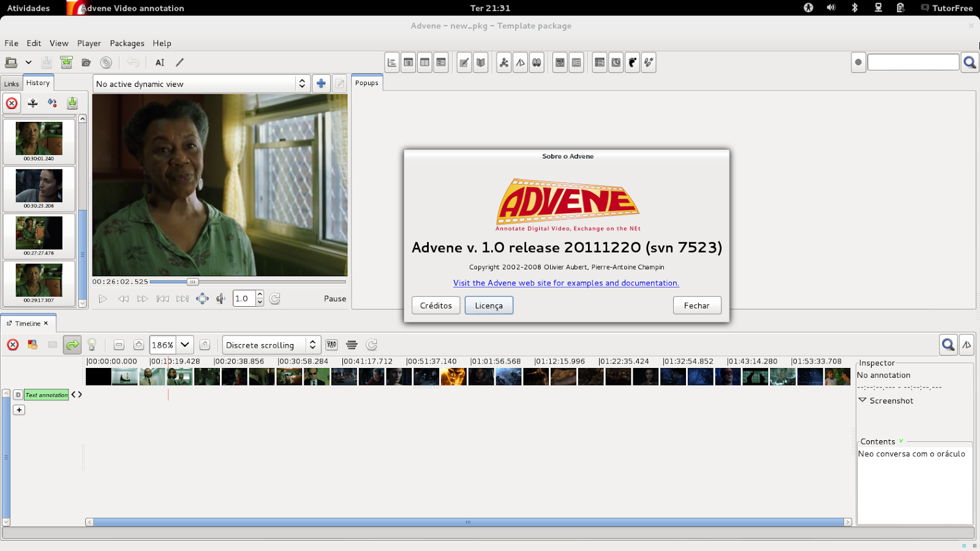Click the black footprint trace icon
980x551 pixels.
632,62
